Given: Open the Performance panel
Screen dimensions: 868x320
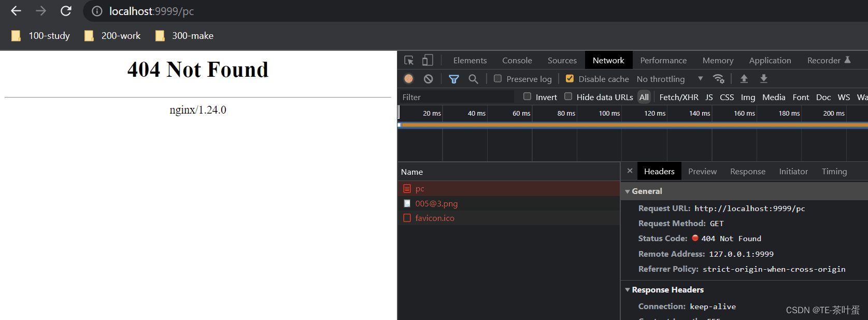Looking at the screenshot, I should point(663,61).
